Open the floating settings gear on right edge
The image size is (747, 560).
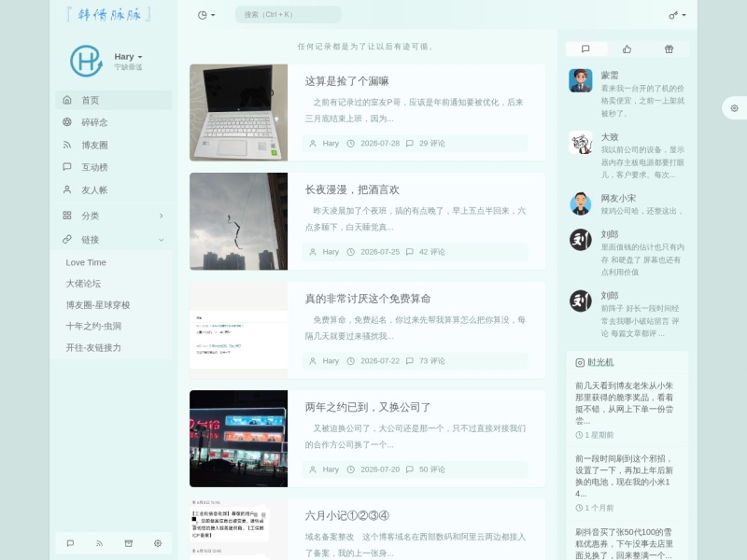click(734, 108)
